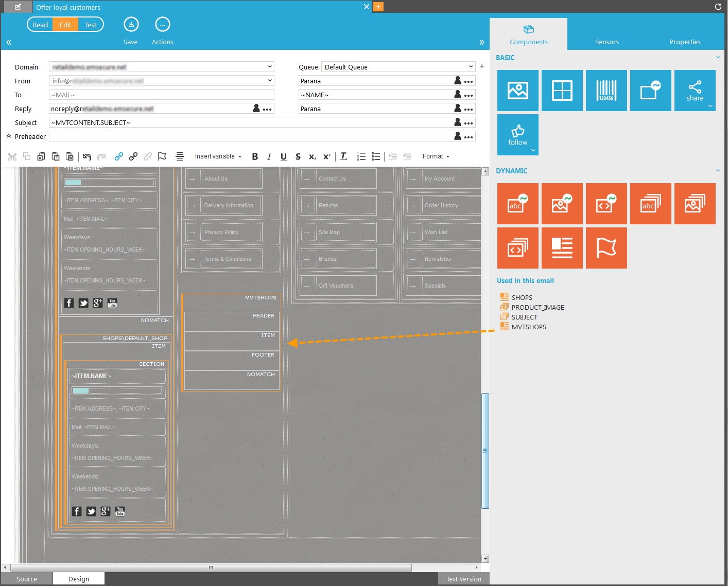Screen dimensions: 728x586
Task: Click the vertical scrollbar of design canvas
Action: 485,450
